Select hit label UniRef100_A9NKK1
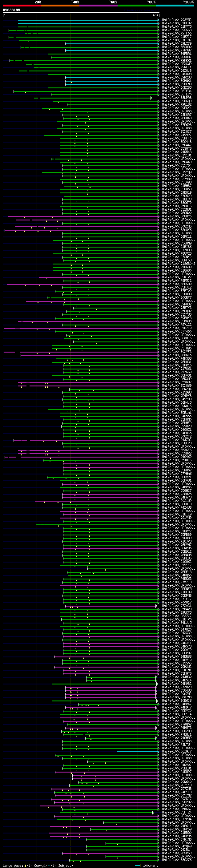The width and height of the screenshot is (197, 868). tap(176, 60)
